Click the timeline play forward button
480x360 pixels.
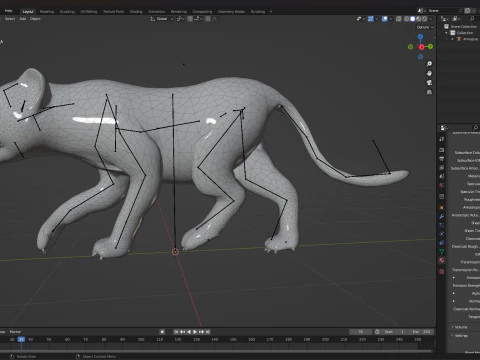195,332
